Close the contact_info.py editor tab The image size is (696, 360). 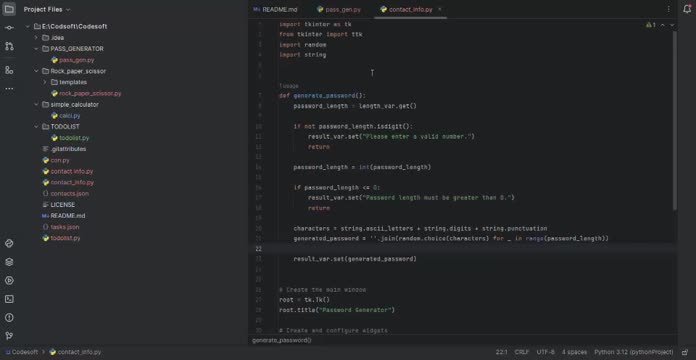(x=439, y=9)
